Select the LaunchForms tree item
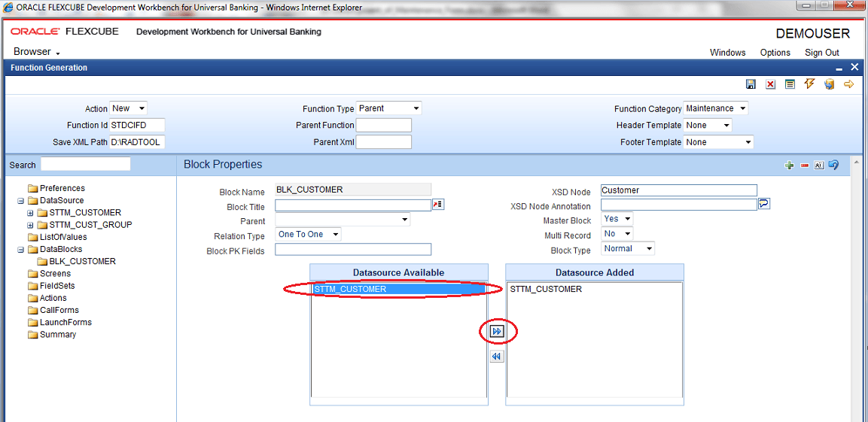 [x=66, y=322]
